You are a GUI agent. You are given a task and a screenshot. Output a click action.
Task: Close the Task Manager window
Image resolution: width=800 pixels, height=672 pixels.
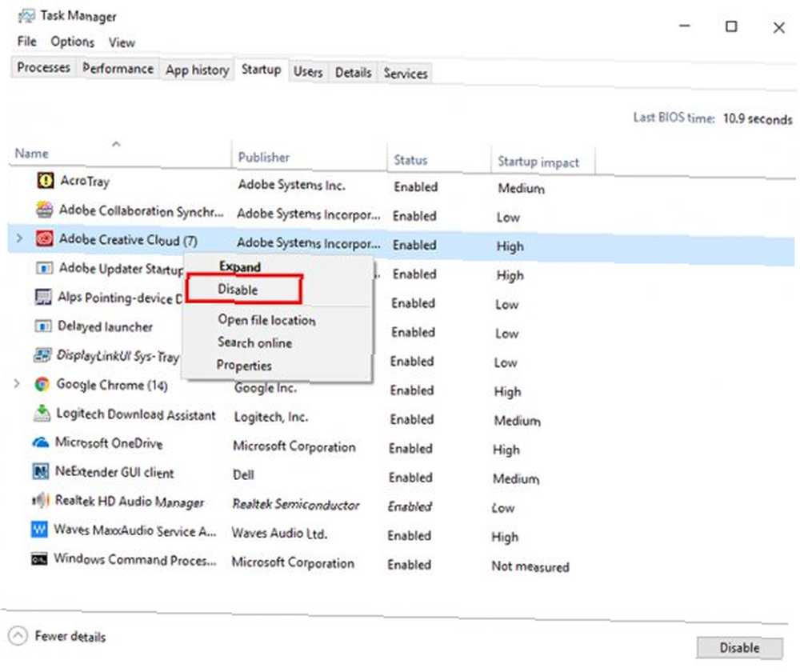click(778, 27)
